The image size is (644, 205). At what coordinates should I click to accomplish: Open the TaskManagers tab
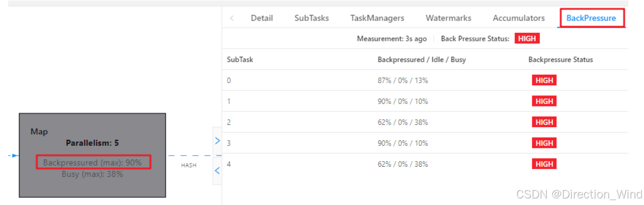click(377, 18)
